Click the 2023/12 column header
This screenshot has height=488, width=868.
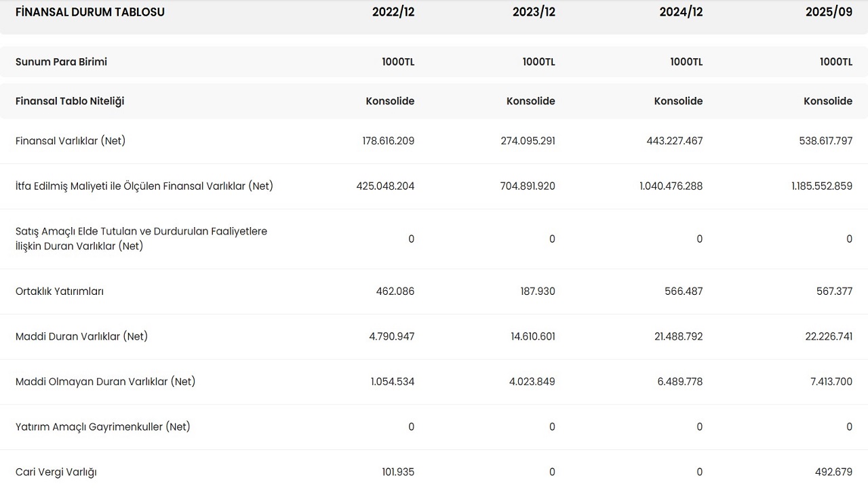point(534,12)
